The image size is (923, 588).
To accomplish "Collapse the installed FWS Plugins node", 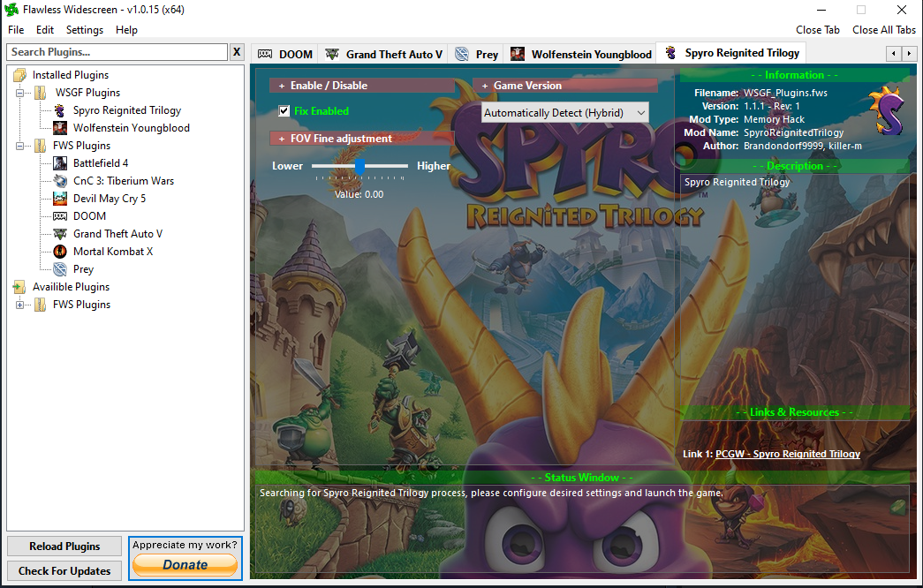I will pos(20,146).
